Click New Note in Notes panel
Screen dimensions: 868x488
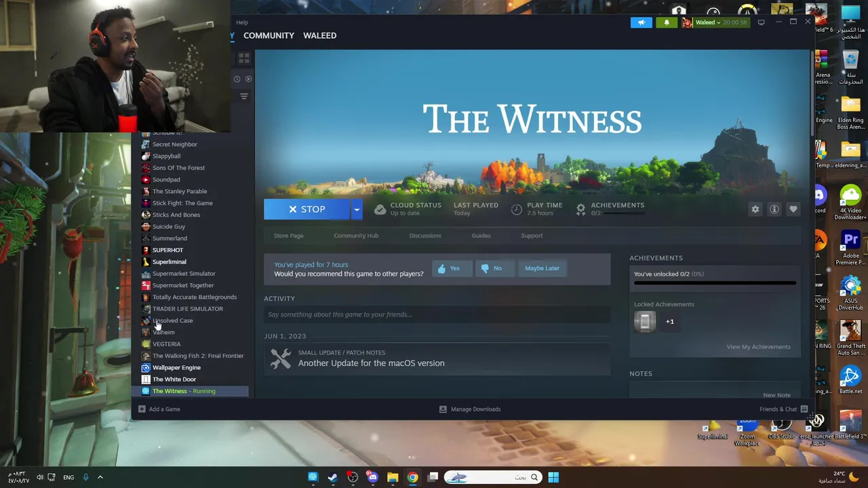[x=776, y=395]
